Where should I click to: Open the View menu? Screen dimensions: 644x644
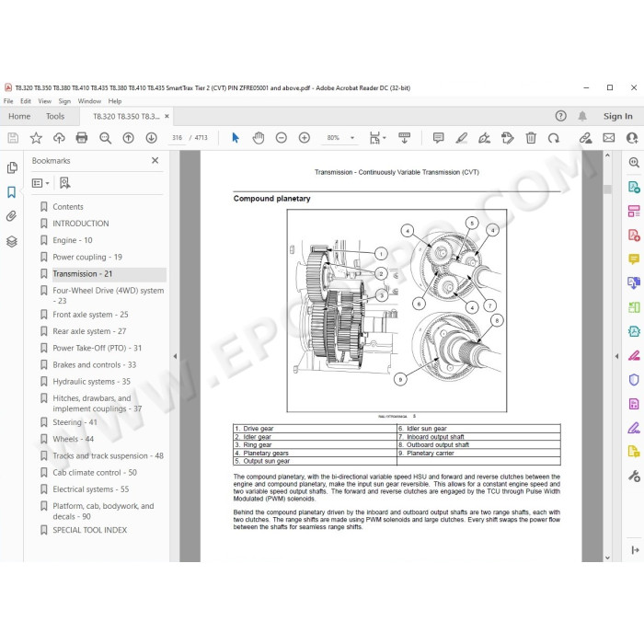(x=45, y=101)
